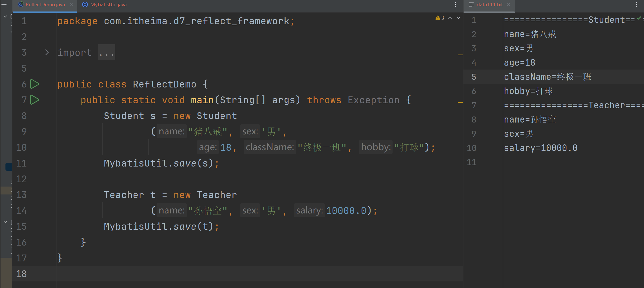Click the save method call on line 11
Screen dimensions: 644x288
pyautogui.click(x=185, y=163)
